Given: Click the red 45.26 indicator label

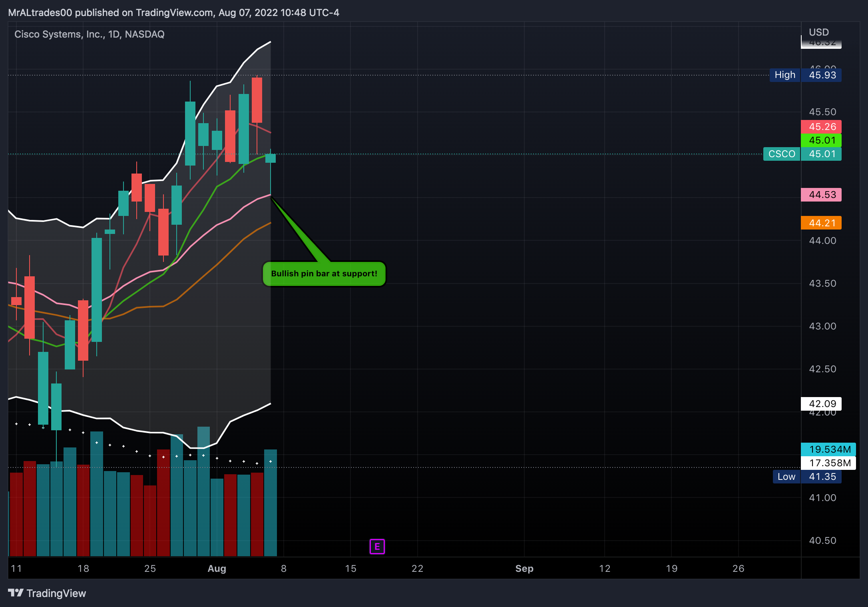Looking at the screenshot, I should pyautogui.click(x=821, y=127).
